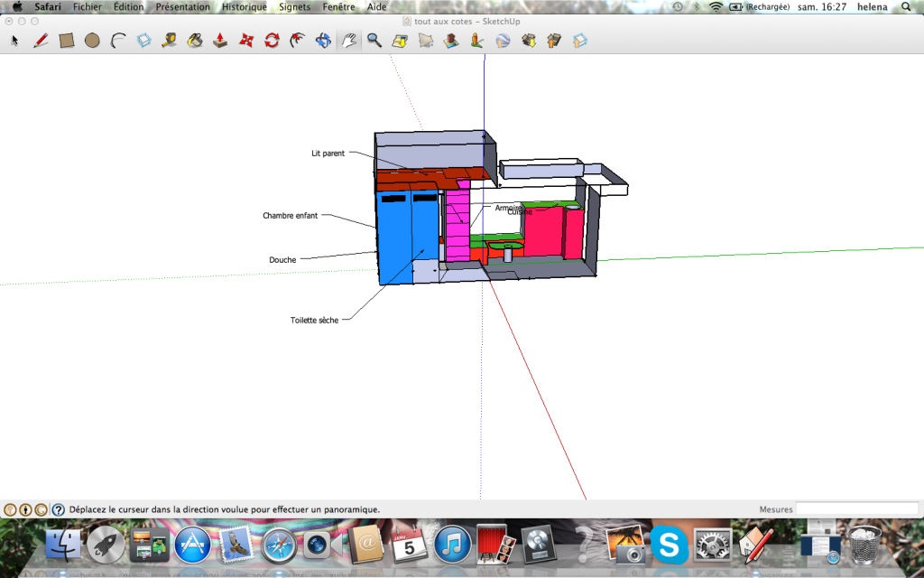Preview the model in Google Earth
This screenshot has width=924, height=578.
(503, 41)
